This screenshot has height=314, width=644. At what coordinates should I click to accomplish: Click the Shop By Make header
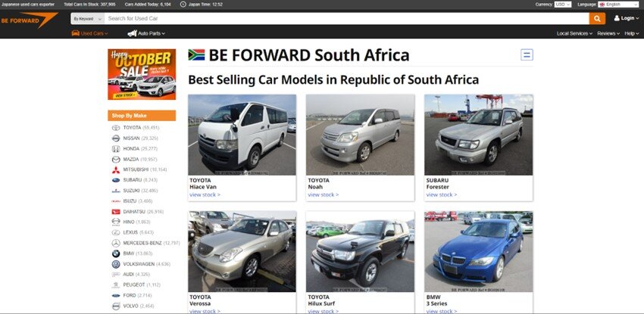pos(142,116)
